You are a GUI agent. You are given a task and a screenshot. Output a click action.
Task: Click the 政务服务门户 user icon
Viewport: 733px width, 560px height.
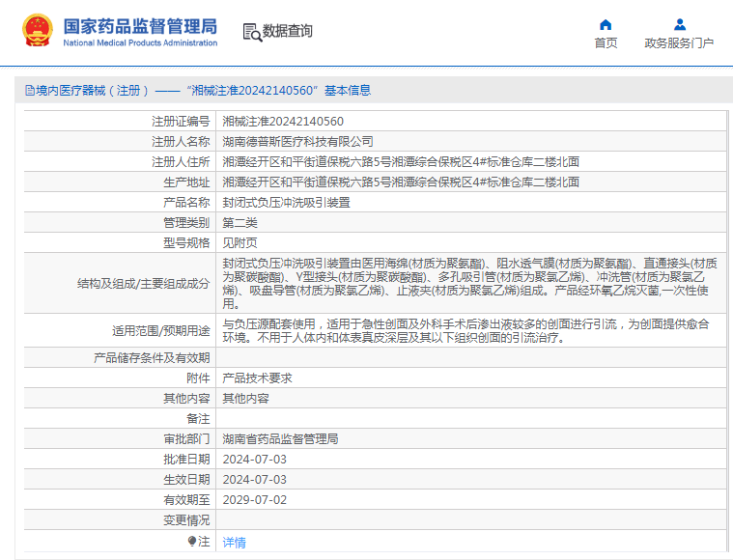coord(680,24)
